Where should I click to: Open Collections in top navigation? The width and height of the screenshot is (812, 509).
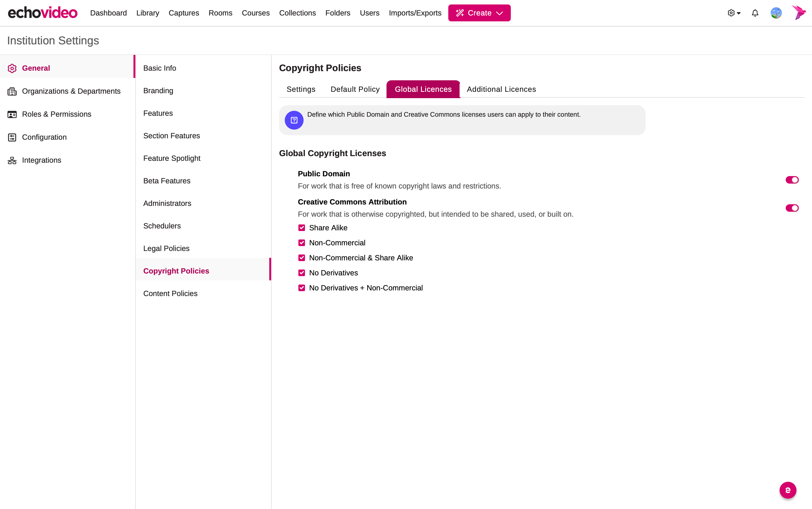pyautogui.click(x=297, y=13)
